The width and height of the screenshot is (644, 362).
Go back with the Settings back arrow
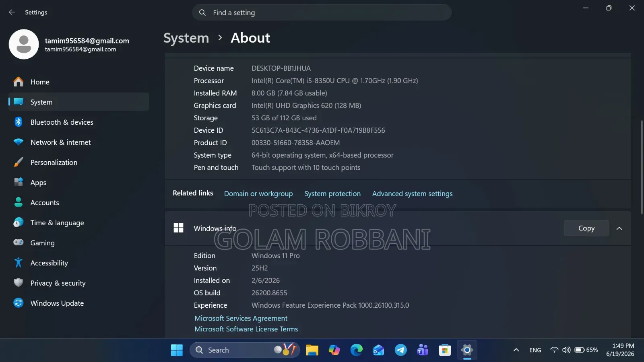click(12, 12)
